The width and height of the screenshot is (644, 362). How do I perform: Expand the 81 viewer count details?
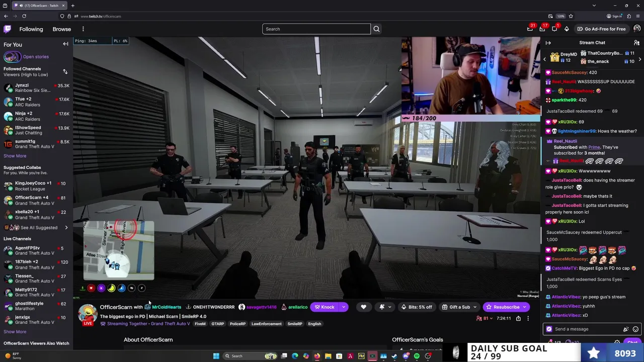click(x=485, y=318)
